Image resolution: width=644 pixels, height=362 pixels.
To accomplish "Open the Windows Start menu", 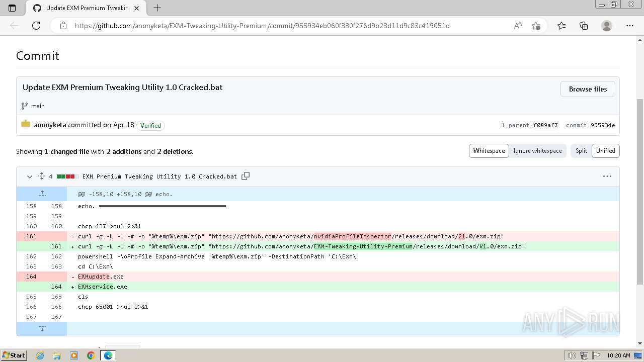I will pos(14,355).
